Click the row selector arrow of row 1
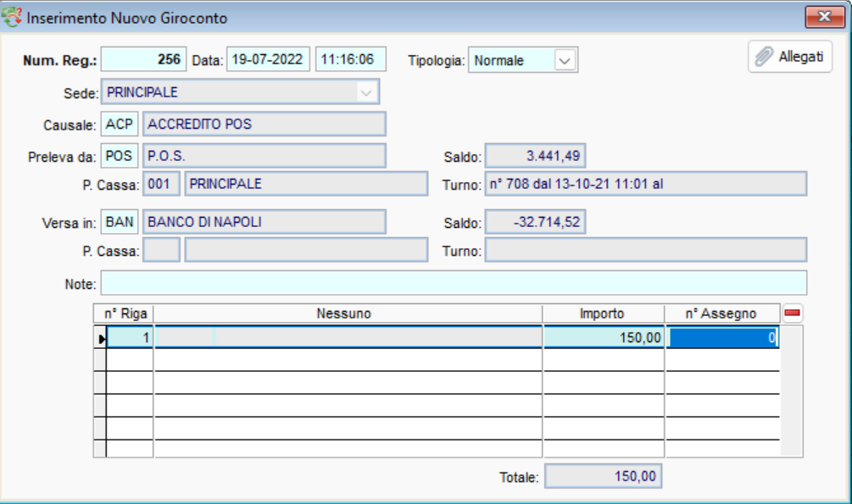852x504 pixels. 99,338
